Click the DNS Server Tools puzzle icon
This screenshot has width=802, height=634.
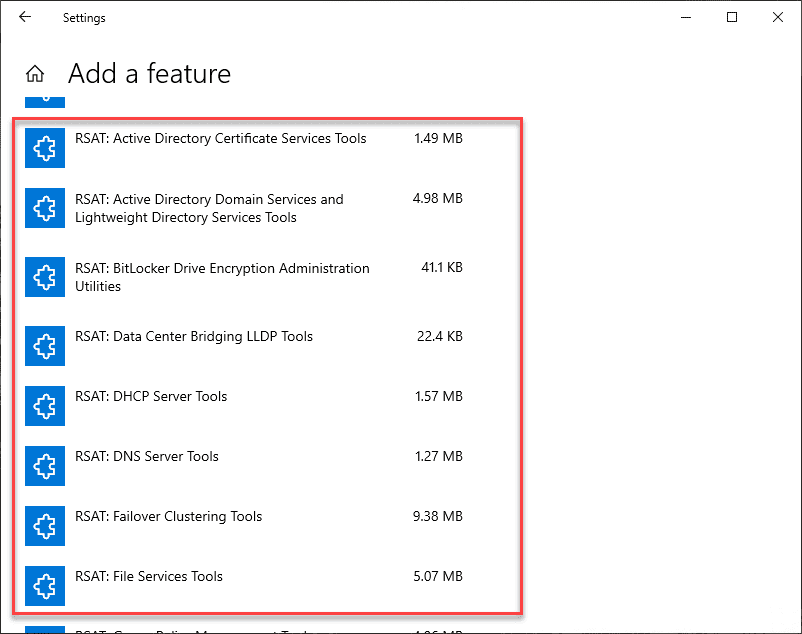coord(45,466)
